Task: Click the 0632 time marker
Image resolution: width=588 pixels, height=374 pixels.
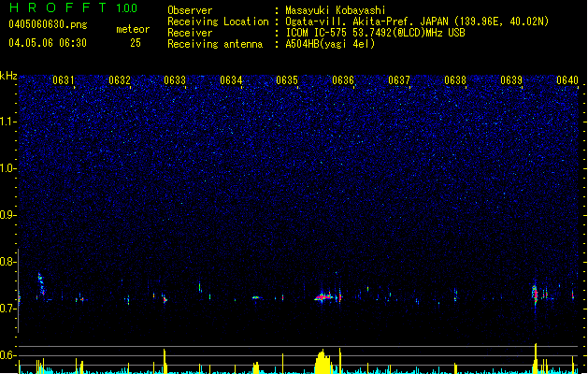Action: pyautogui.click(x=120, y=80)
